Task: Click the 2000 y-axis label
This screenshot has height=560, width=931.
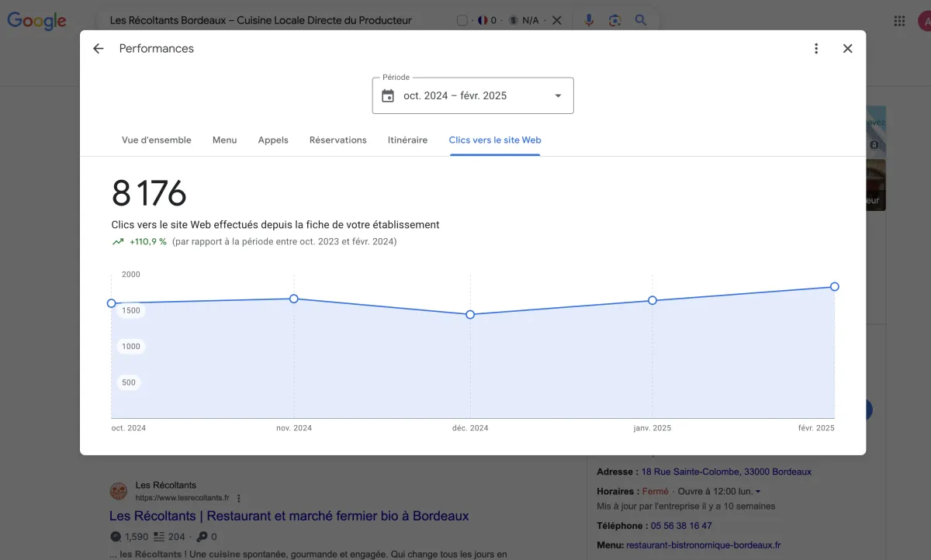Action: pyautogui.click(x=131, y=275)
